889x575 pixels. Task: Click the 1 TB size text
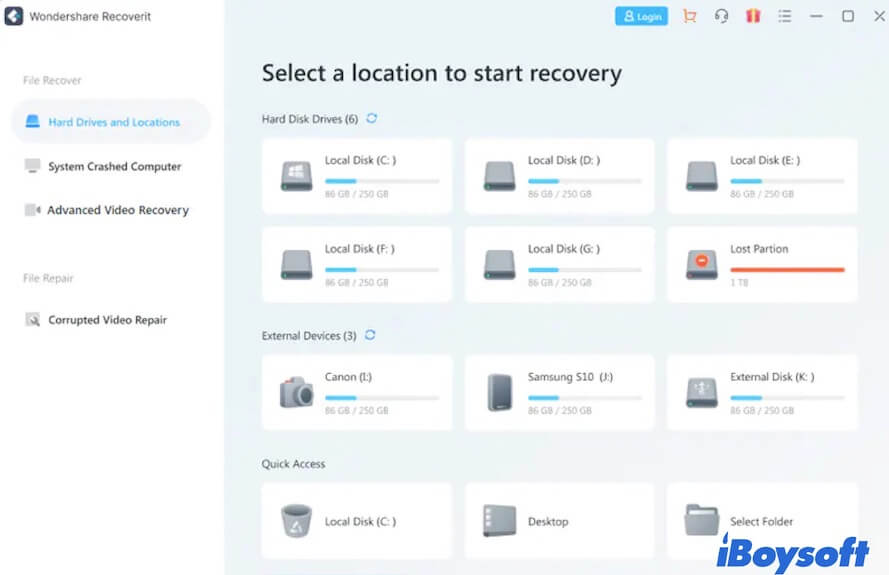tap(739, 282)
